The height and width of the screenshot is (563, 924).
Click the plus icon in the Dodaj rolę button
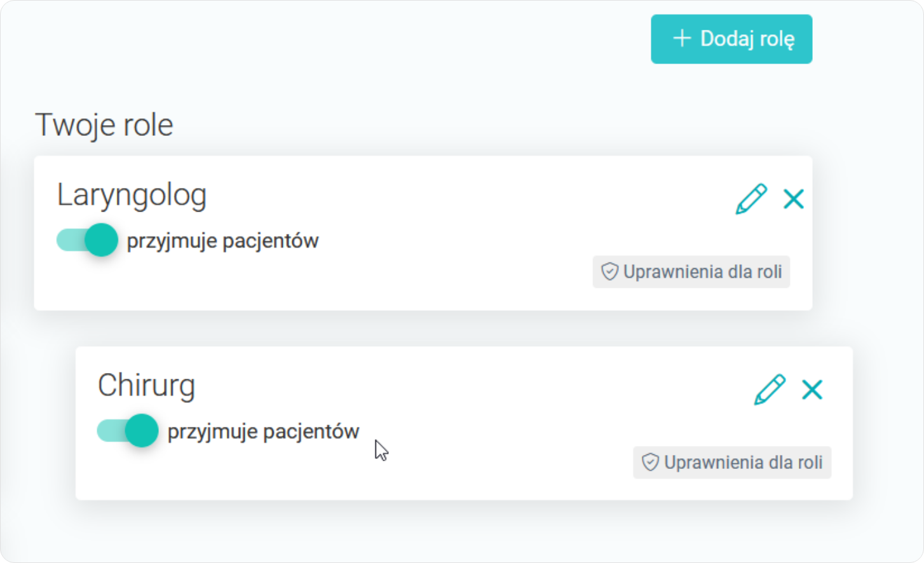pyautogui.click(x=682, y=39)
